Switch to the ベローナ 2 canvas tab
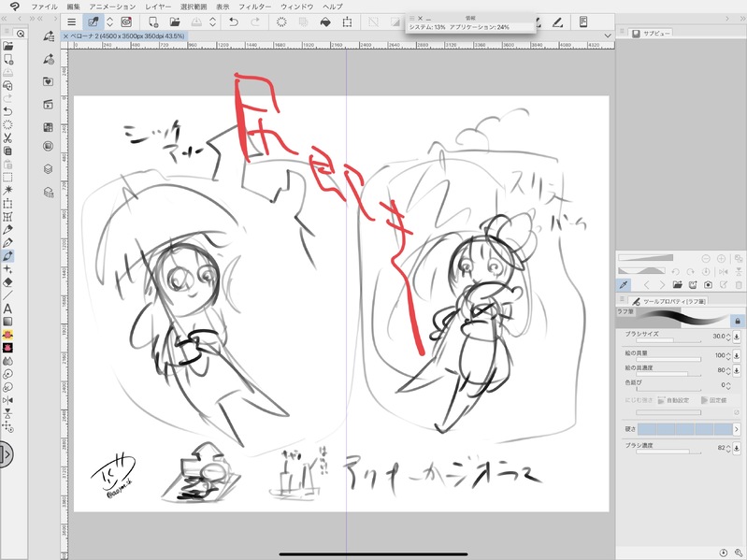The image size is (747, 560). [x=127, y=36]
